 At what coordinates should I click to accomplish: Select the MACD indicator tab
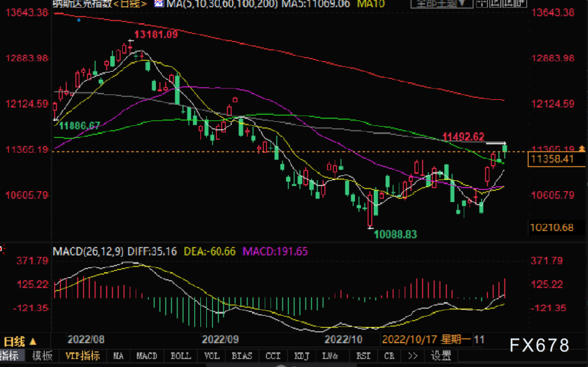[x=147, y=356]
